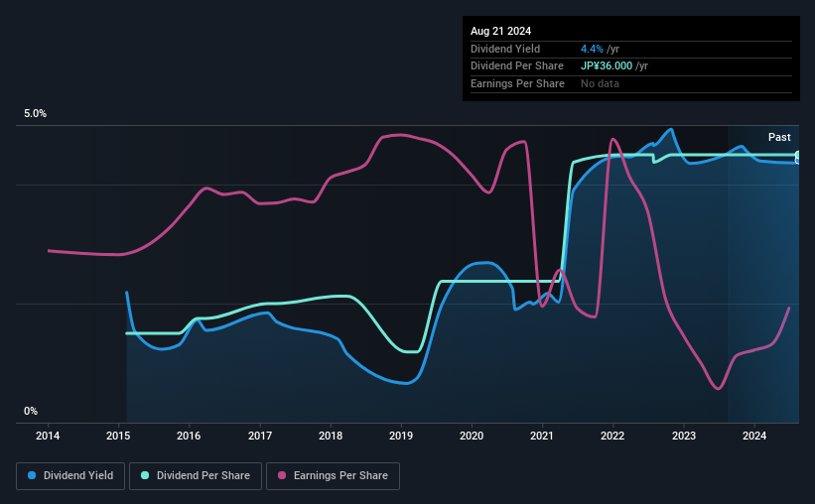Select the 2016 tick on the timeline
Viewport: 815px width, 504px height.
pos(189,436)
